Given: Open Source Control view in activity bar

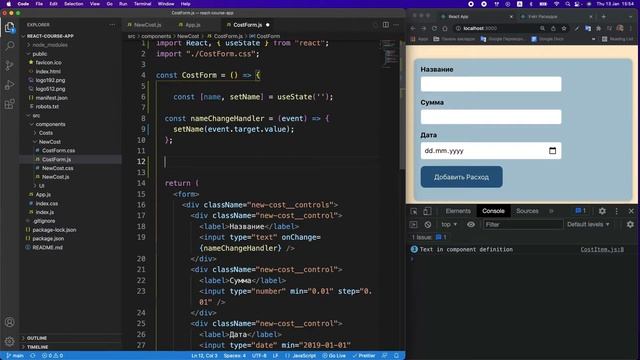Looking at the screenshot, I should [9, 65].
